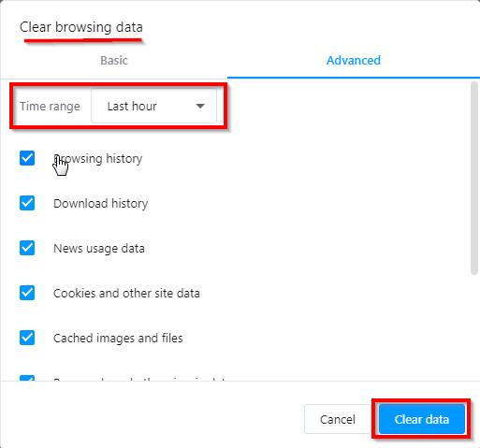This screenshot has width=480, height=448.
Task: Click the blue Clear data button
Action: (x=422, y=419)
